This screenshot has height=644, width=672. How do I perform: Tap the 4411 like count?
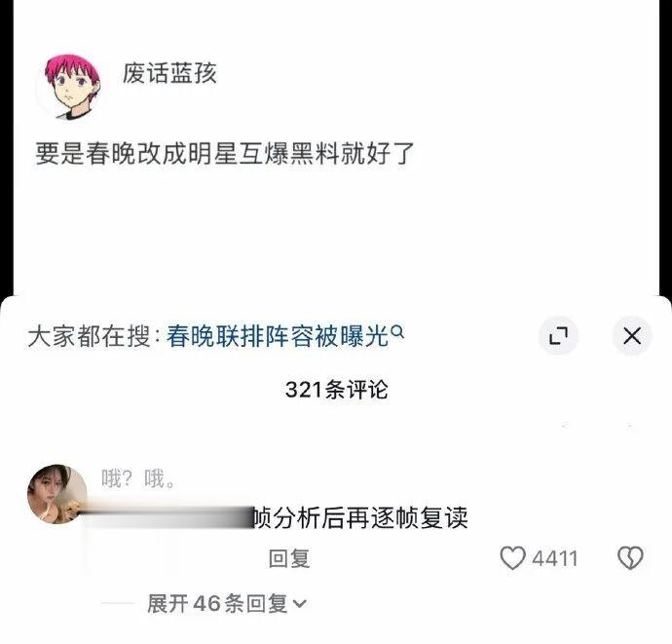tap(555, 558)
